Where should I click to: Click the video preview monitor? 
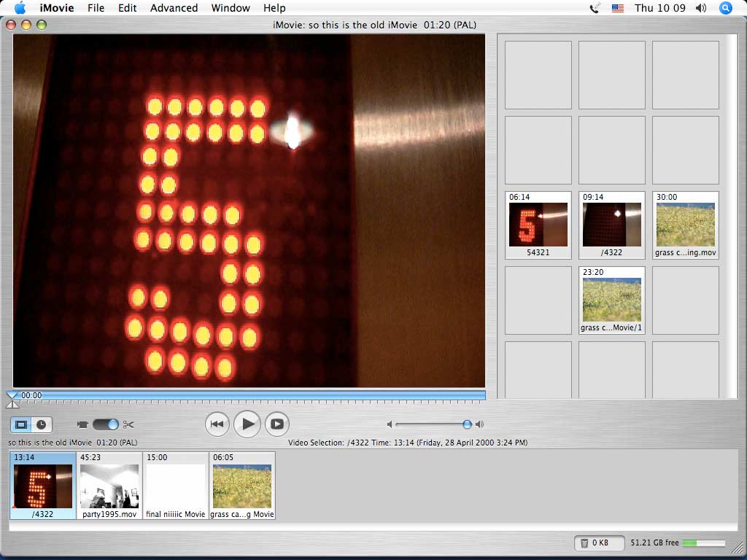click(249, 211)
